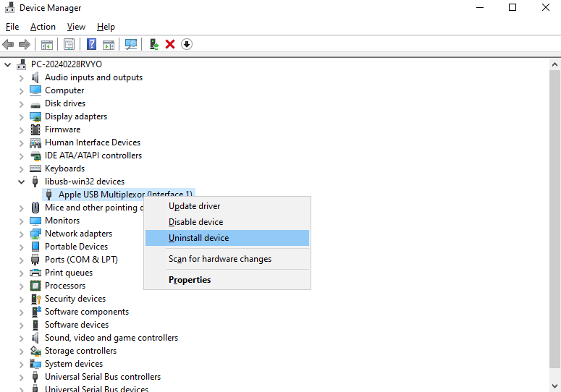Image resolution: width=561 pixels, height=392 pixels.
Task: Expand the Universal Serial Bus controllers chevron
Action: click(x=22, y=378)
